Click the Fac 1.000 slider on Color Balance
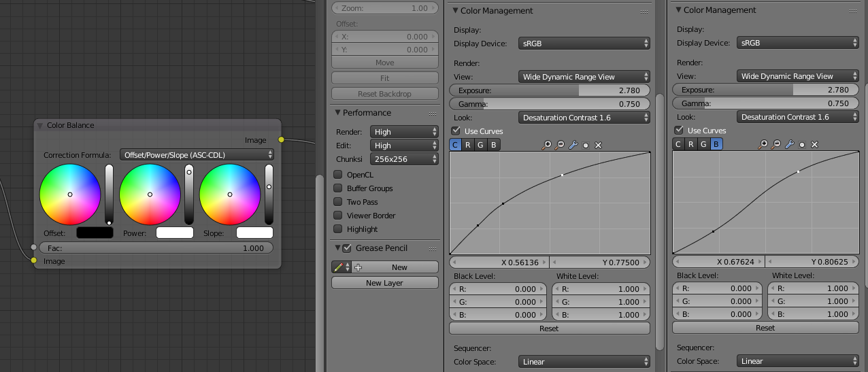The height and width of the screenshot is (372, 868). [156, 248]
